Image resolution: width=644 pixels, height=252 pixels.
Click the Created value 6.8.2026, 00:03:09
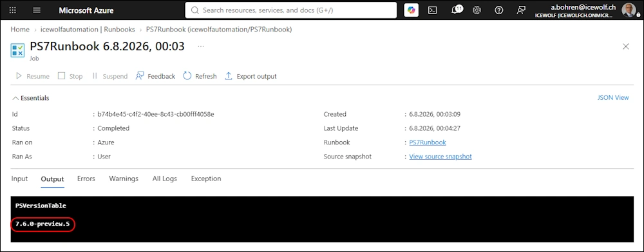pyautogui.click(x=435, y=114)
